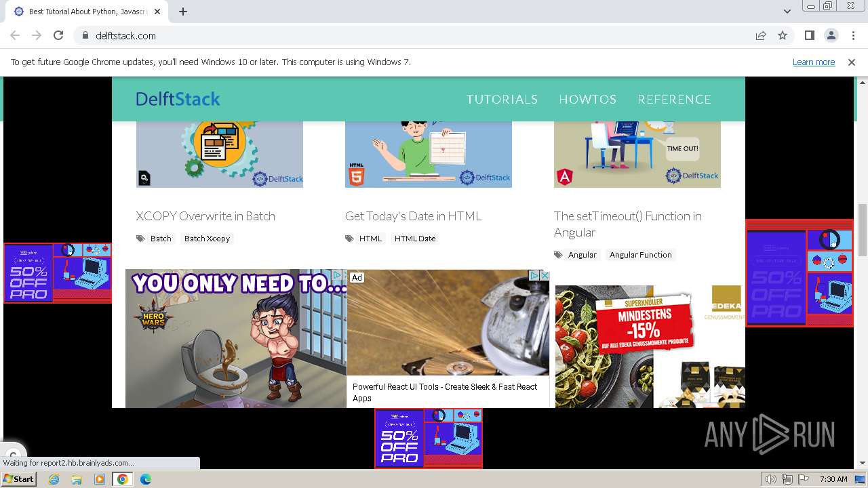868x488 pixels.
Task: Go back using the browser back arrow
Action: pyautogui.click(x=15, y=35)
